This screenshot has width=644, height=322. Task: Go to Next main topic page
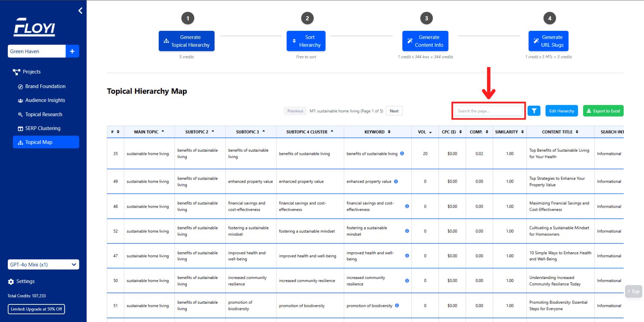click(x=394, y=111)
